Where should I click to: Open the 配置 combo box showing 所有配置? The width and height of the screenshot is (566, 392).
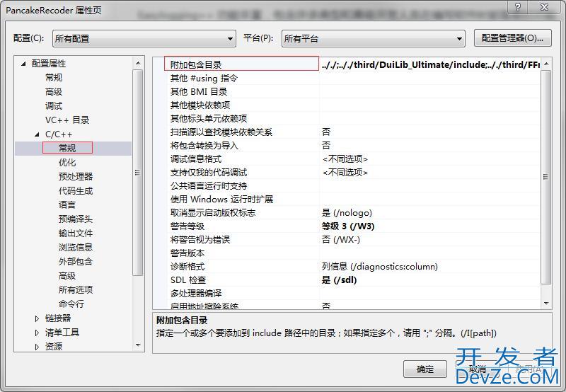tap(144, 39)
